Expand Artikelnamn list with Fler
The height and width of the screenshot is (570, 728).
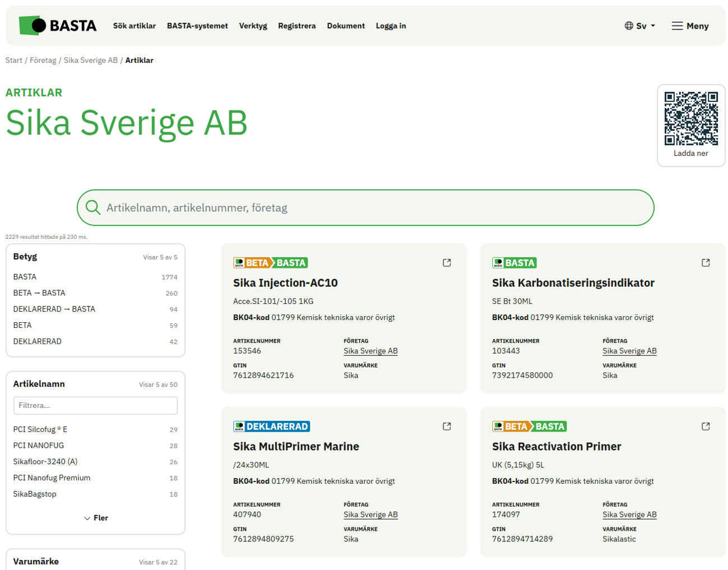(96, 518)
